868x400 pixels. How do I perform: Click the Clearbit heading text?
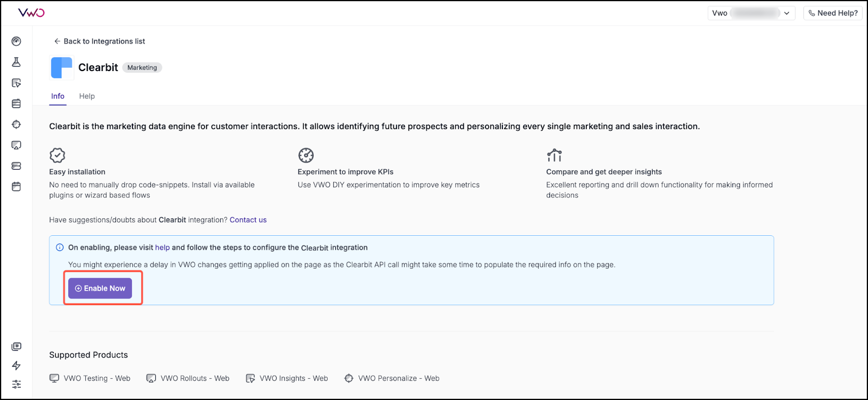pos(98,67)
